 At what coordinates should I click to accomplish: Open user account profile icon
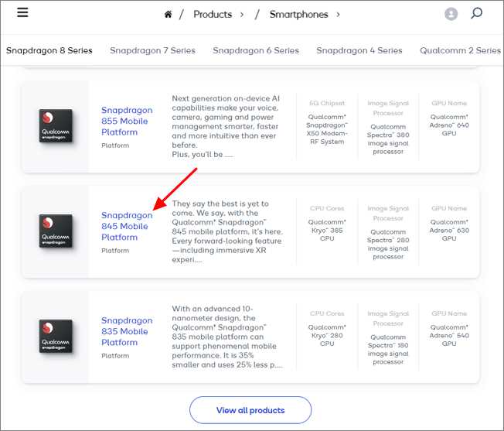pyautogui.click(x=451, y=14)
